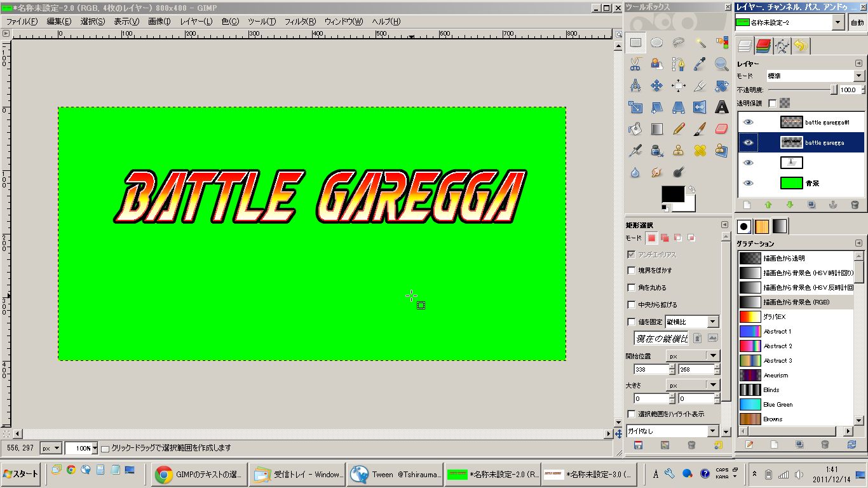Open the 開始位置 unit dropdown
The height and width of the screenshot is (488, 868).
692,356
